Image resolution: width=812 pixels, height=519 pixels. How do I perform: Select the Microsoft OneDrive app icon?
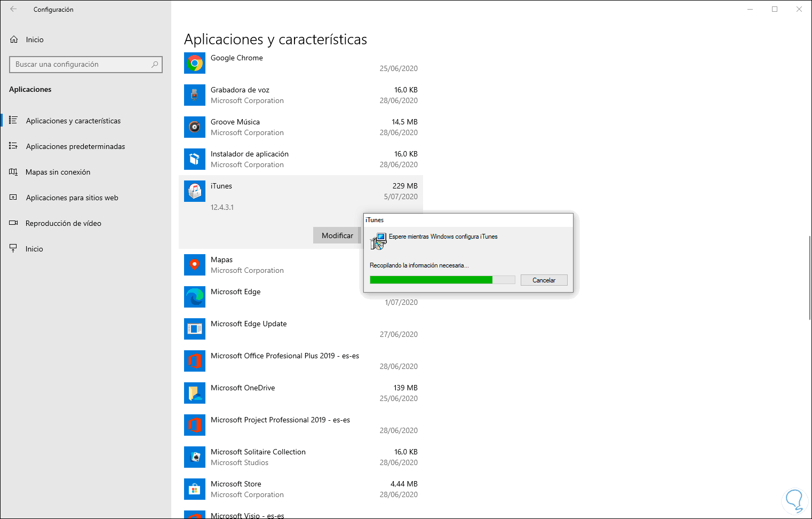point(195,393)
